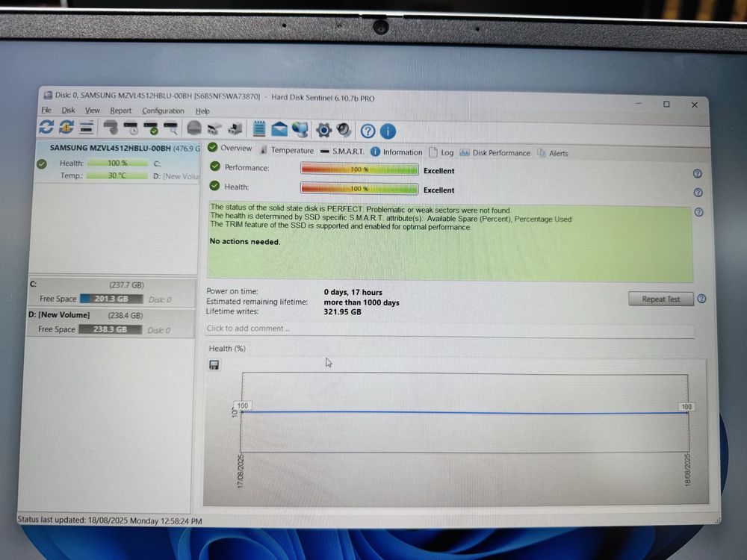The width and height of the screenshot is (747, 560).
Task: Click the disk with clock toolbar icon
Action: pyautogui.click(x=131, y=128)
